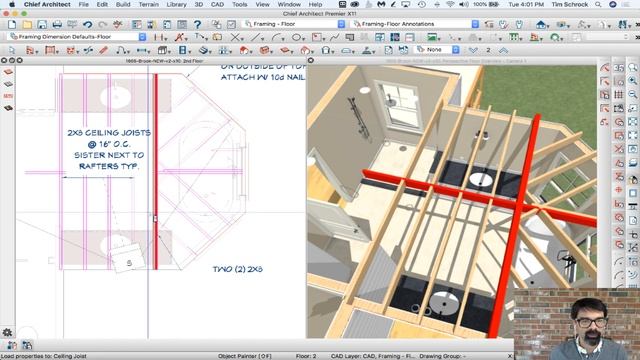Open the Chief Architect application menu
The height and width of the screenshot is (360, 640).
tap(47, 4)
